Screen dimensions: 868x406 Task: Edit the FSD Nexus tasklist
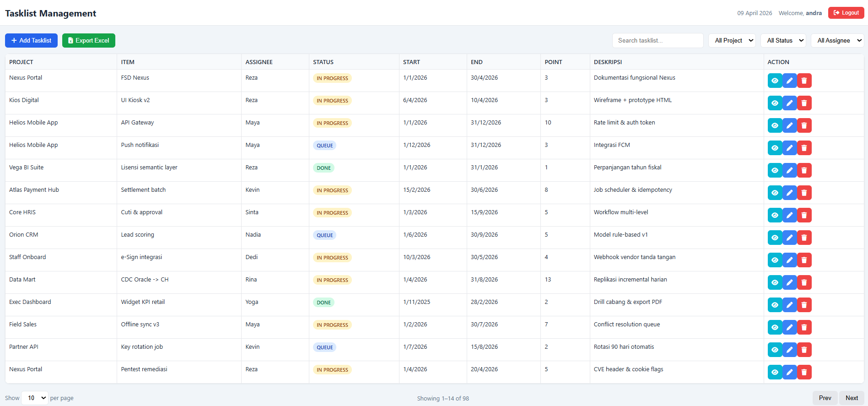[789, 81]
